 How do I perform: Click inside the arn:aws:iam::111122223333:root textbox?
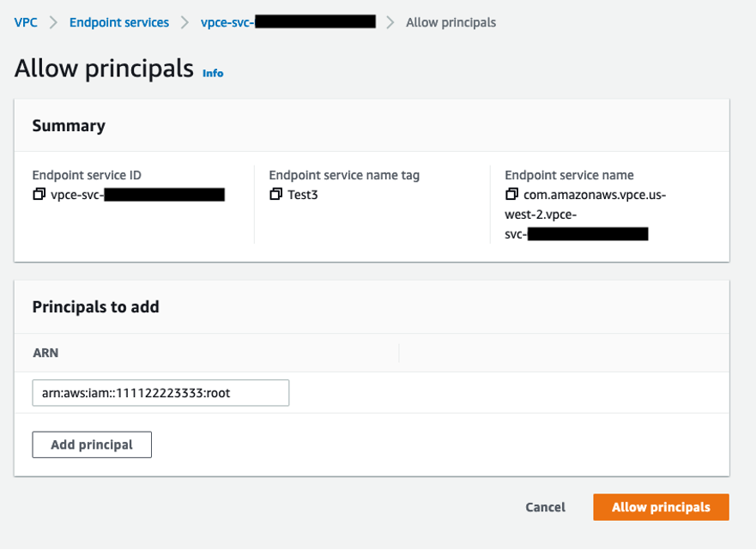(160, 393)
